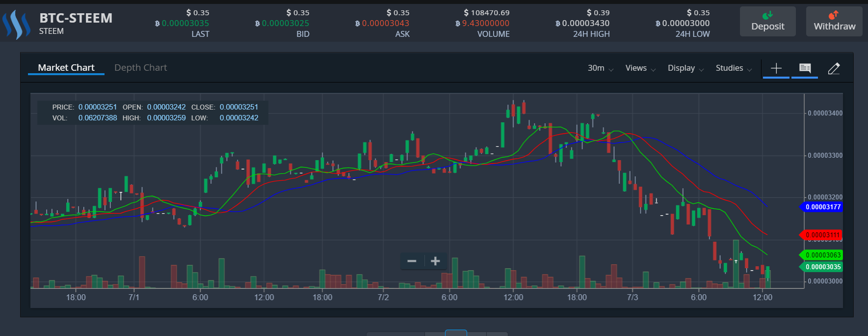The height and width of the screenshot is (336, 868).
Task: Click the blue 0.00003177 price label
Action: pyautogui.click(x=821, y=207)
